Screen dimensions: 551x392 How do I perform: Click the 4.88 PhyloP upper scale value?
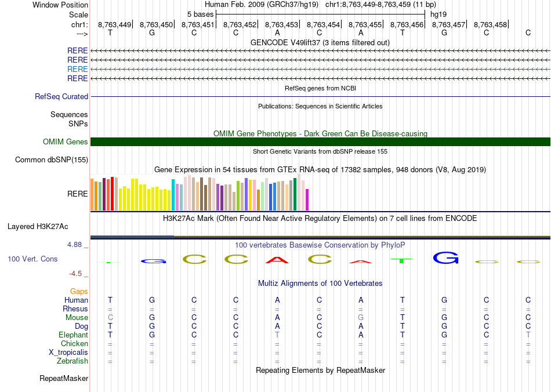[x=74, y=245]
